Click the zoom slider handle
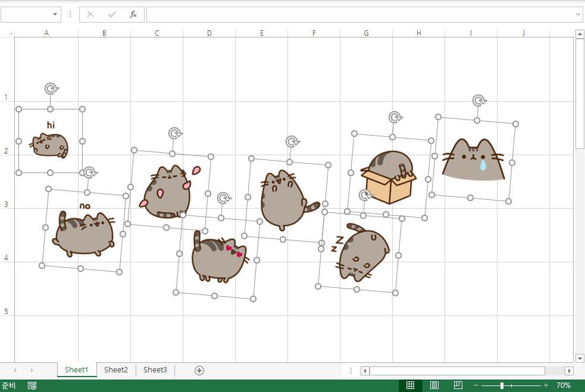 pyautogui.click(x=502, y=385)
